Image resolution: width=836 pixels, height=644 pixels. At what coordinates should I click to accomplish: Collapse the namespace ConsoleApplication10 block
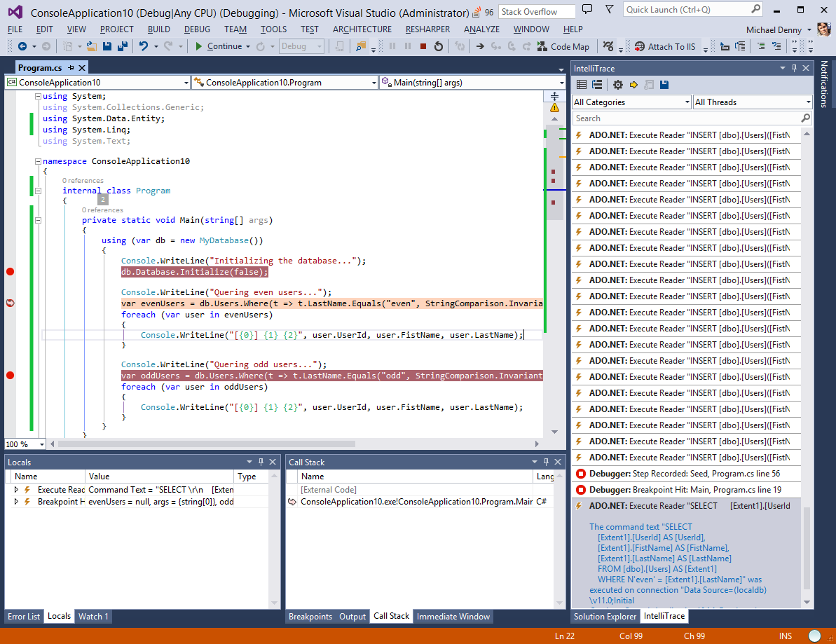pyautogui.click(x=38, y=161)
